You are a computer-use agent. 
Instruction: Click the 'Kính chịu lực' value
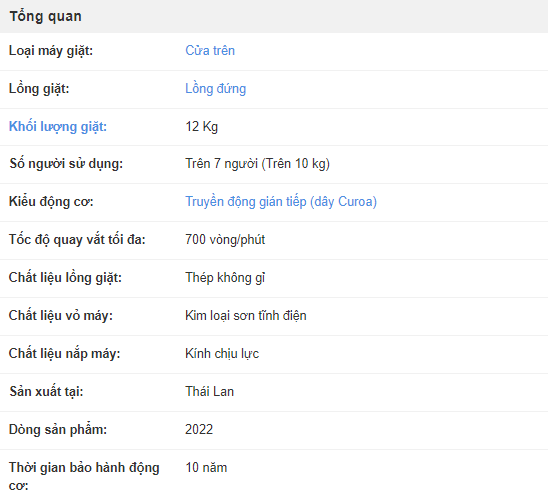tap(222, 353)
